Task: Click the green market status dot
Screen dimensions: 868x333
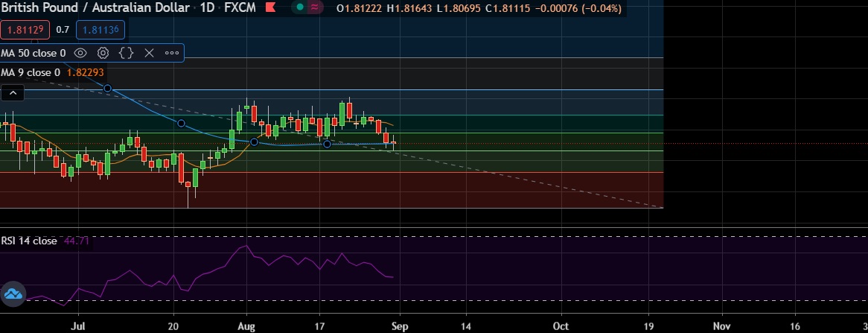Action: tap(300, 7)
